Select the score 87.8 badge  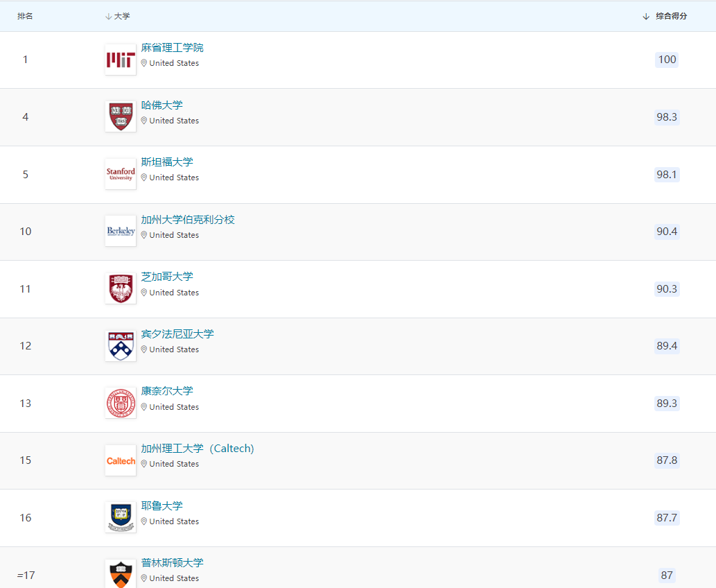[667, 460]
